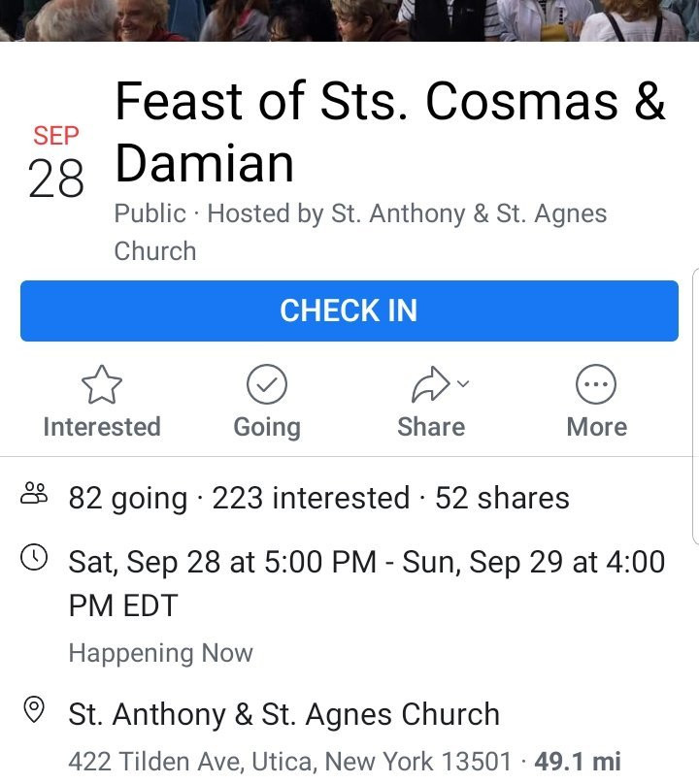Image resolution: width=699 pixels, height=784 pixels.
Task: Tap the clock icon by event time
Action: (x=34, y=558)
